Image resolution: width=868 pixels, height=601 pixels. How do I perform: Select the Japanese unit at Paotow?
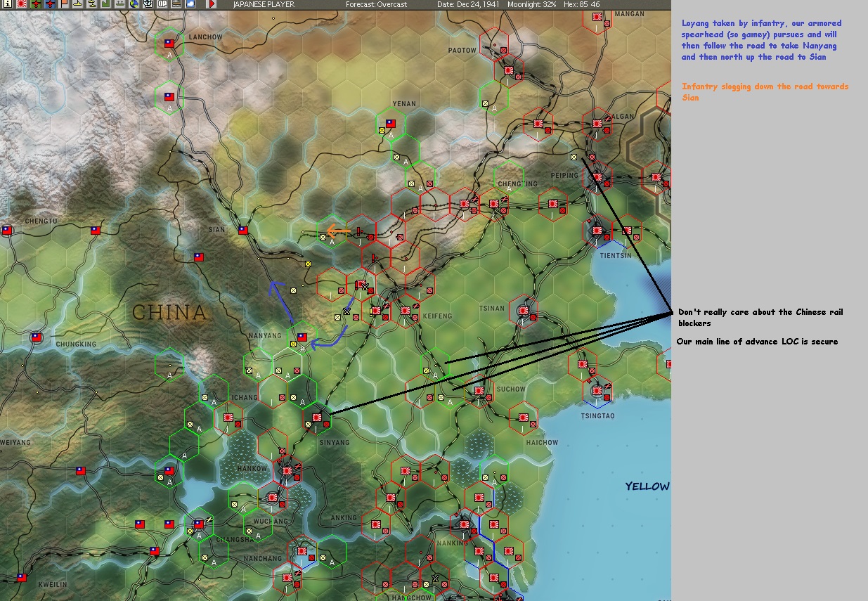508,70
